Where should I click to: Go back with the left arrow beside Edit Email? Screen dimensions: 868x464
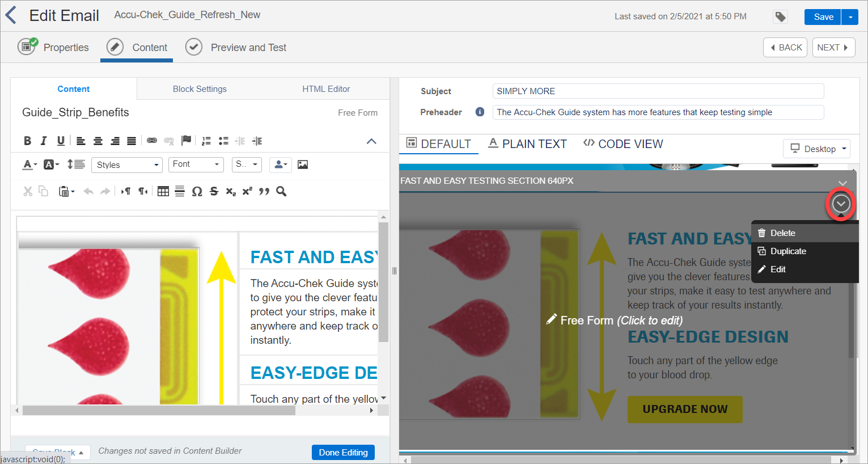pos(11,15)
